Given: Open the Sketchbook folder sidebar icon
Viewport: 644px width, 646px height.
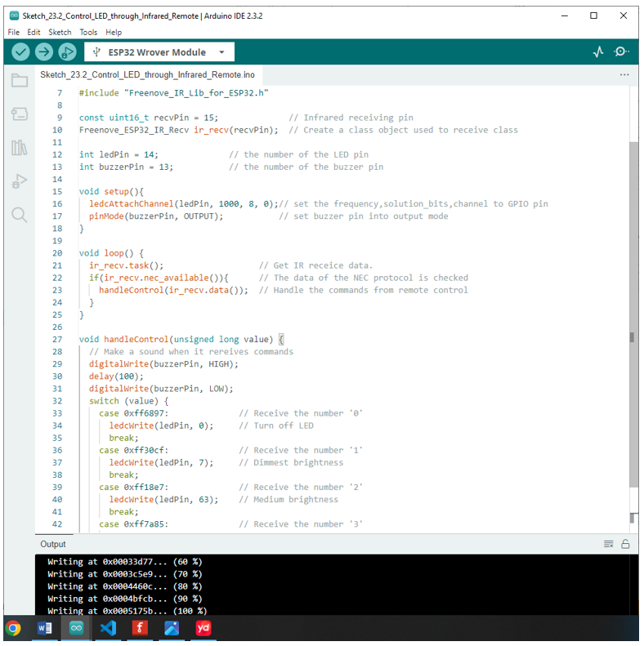Looking at the screenshot, I should pyautogui.click(x=20, y=80).
